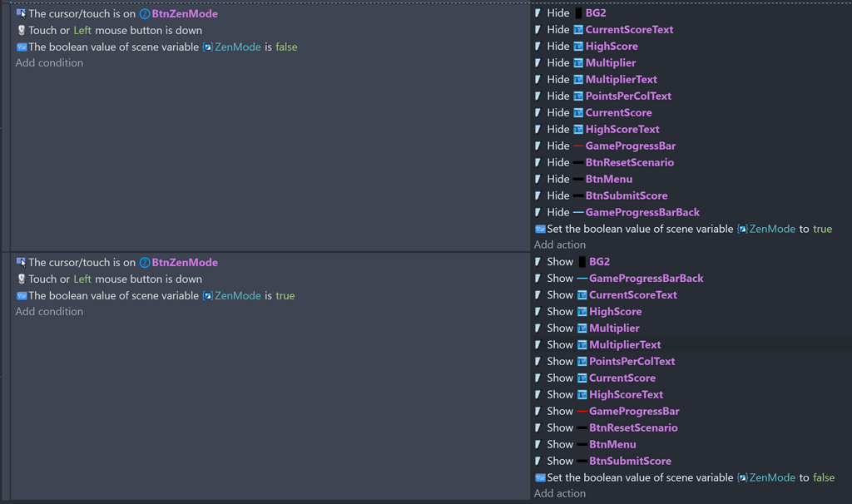Image resolution: width=852 pixels, height=504 pixels.
Task: Click the mouse icon on the Left button condition
Action: pos(22,30)
